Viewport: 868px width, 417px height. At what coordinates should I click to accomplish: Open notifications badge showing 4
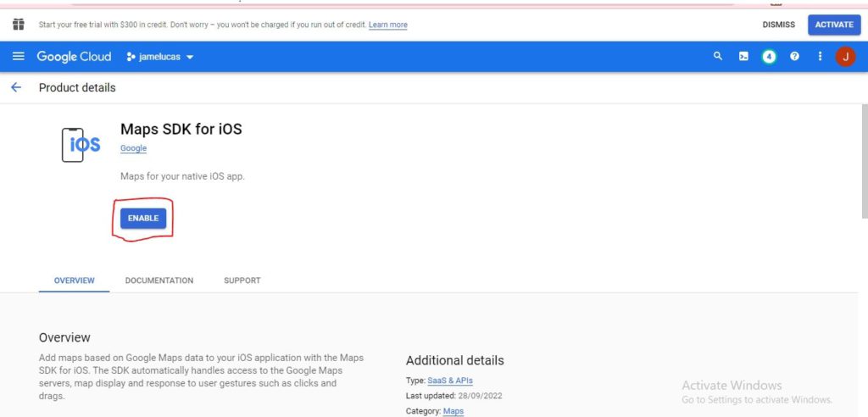point(769,57)
